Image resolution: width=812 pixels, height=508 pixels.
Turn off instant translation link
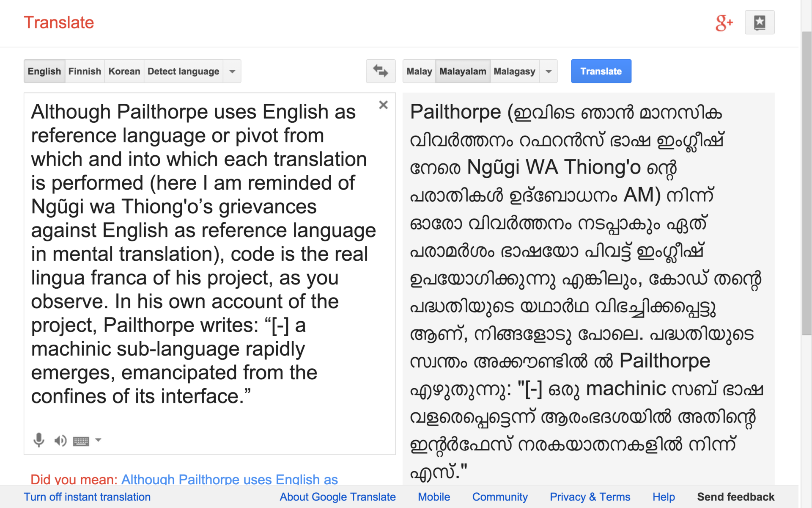pos(87,497)
